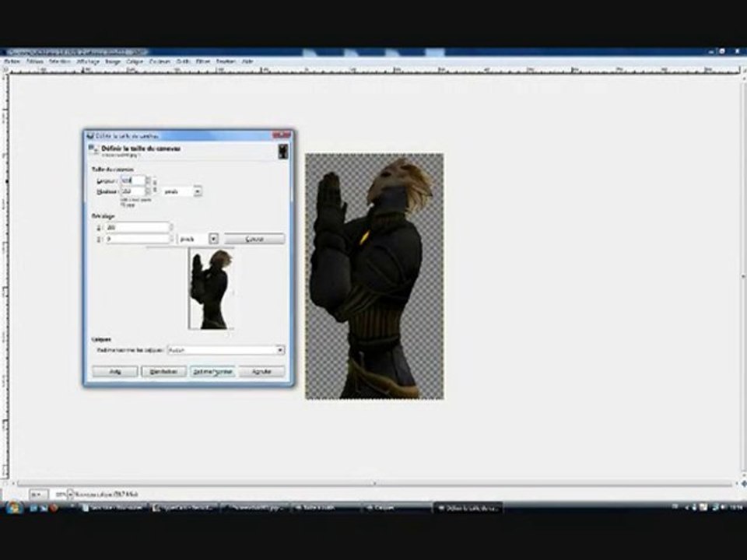Click the image thumbnail in dialog header
Screen dimensions: 747x560
click(283, 152)
